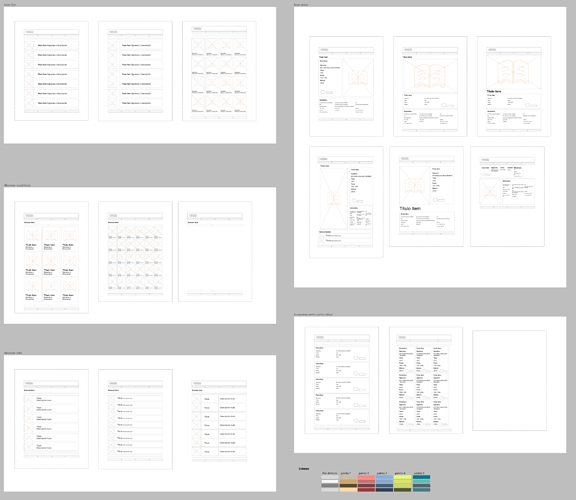Choose the dark red bottom swatch of palette 2

pos(366,490)
